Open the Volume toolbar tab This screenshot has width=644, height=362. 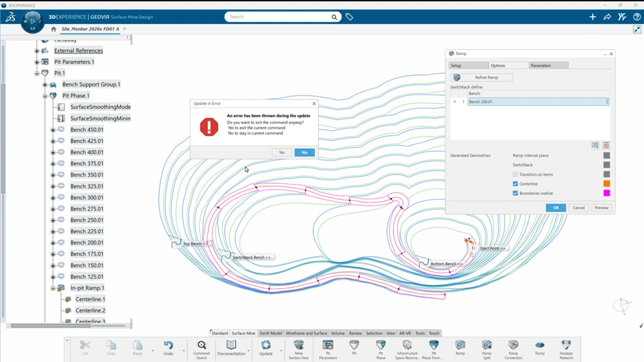[337, 333]
